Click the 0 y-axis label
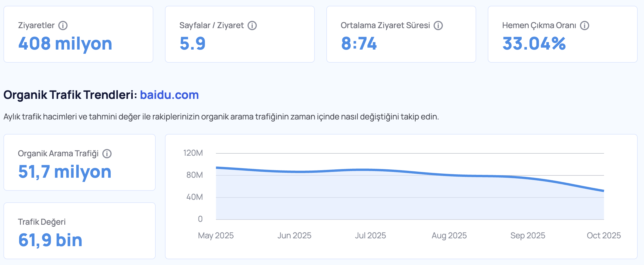Screen dimensions: 644x265 click(x=200, y=219)
